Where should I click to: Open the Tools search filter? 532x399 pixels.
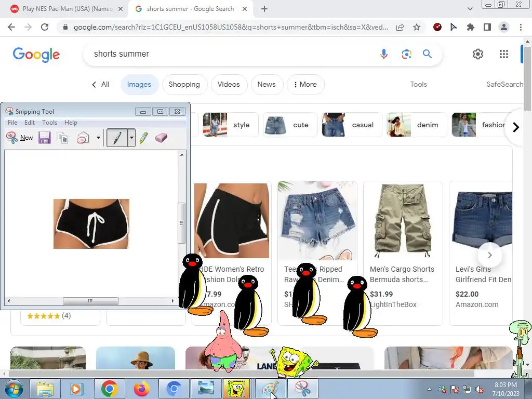pos(418,85)
